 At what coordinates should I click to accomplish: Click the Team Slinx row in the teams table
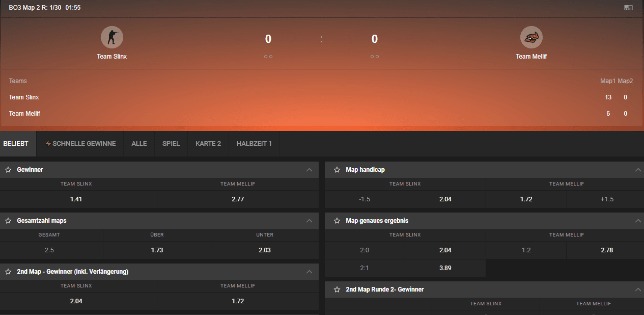(322, 97)
